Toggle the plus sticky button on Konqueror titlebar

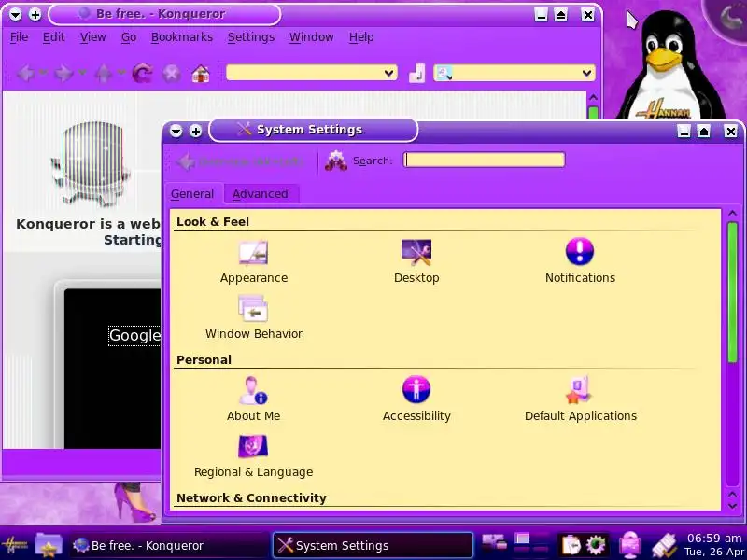tap(35, 15)
